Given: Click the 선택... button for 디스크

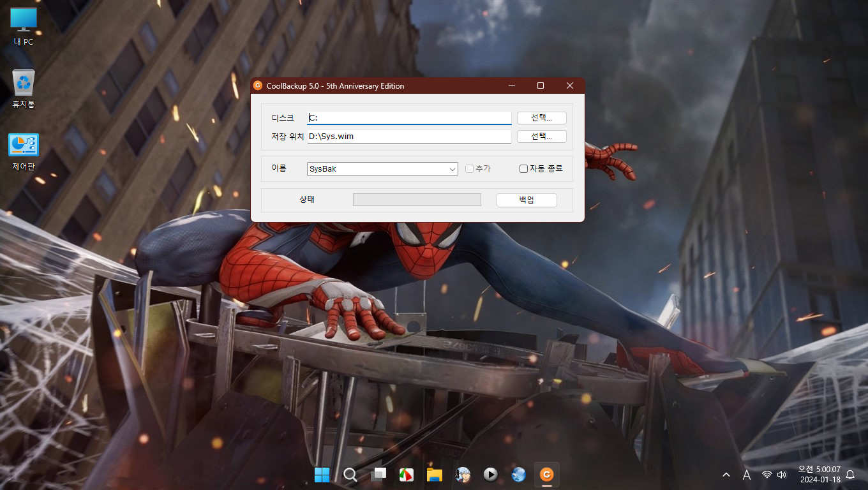Looking at the screenshot, I should pyautogui.click(x=542, y=118).
